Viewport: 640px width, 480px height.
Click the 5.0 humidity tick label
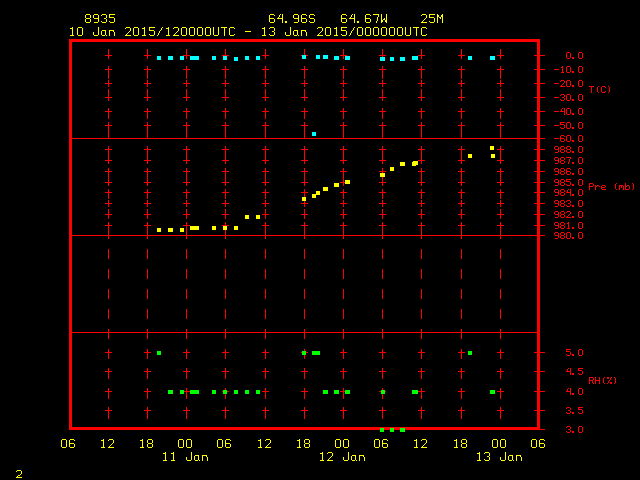[574, 353]
